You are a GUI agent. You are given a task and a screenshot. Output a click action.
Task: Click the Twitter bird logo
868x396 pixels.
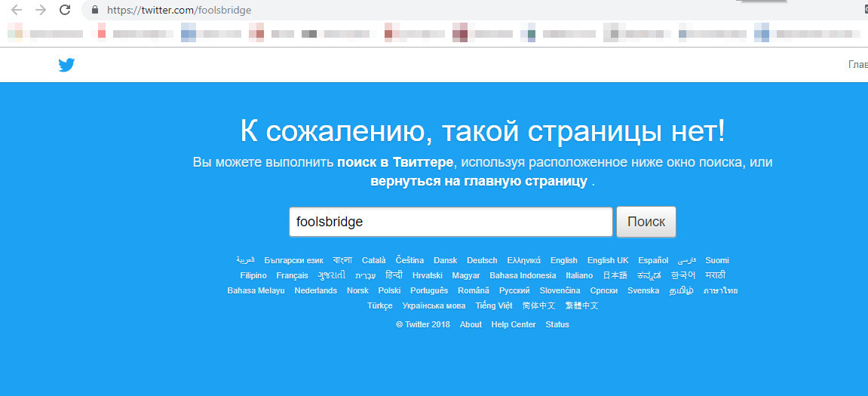coord(66,66)
